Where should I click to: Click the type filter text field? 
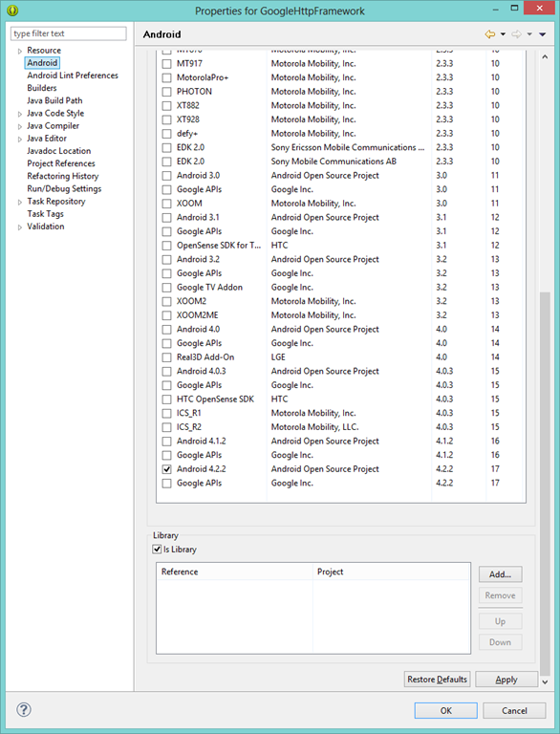tap(69, 33)
